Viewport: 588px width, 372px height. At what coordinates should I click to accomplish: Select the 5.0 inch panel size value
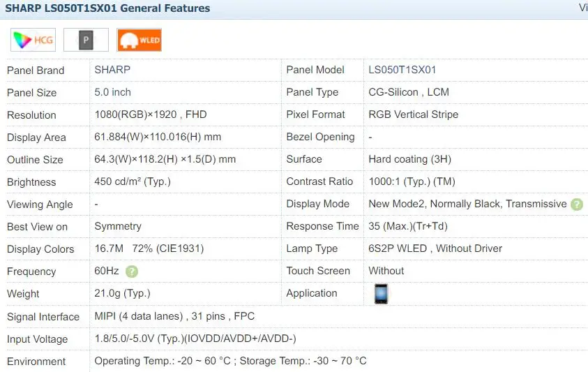coord(113,92)
